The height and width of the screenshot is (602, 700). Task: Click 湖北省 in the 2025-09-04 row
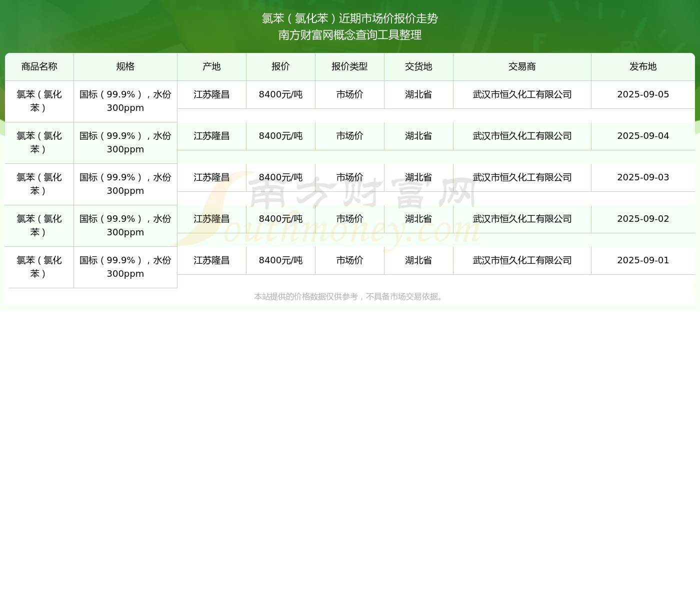tap(419, 136)
